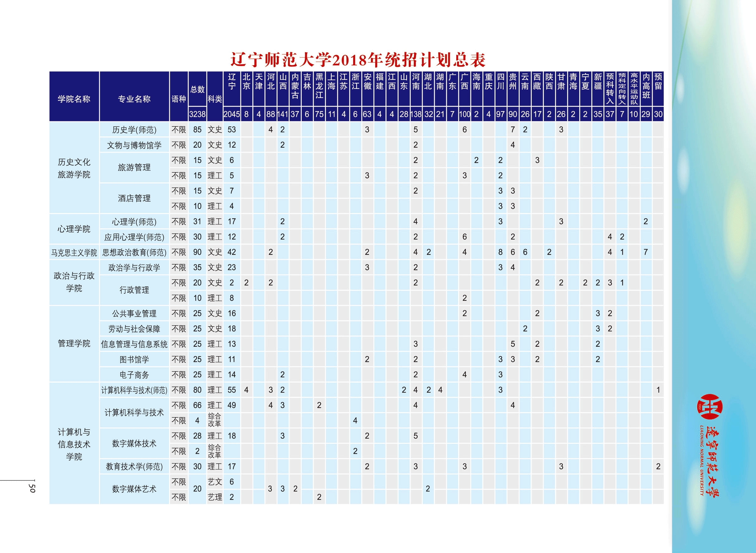756x553 pixels.
Task: Click the page number 50
Action: pos(32,488)
